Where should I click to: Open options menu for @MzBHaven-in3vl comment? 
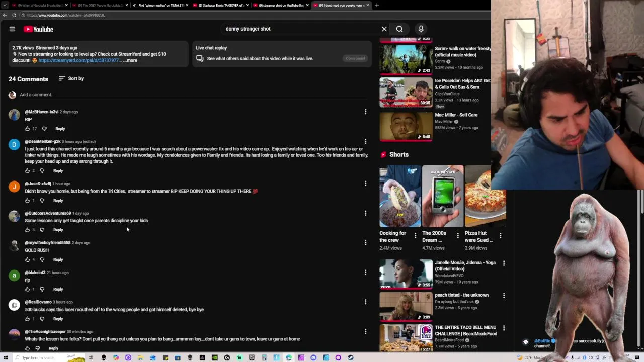366,112
